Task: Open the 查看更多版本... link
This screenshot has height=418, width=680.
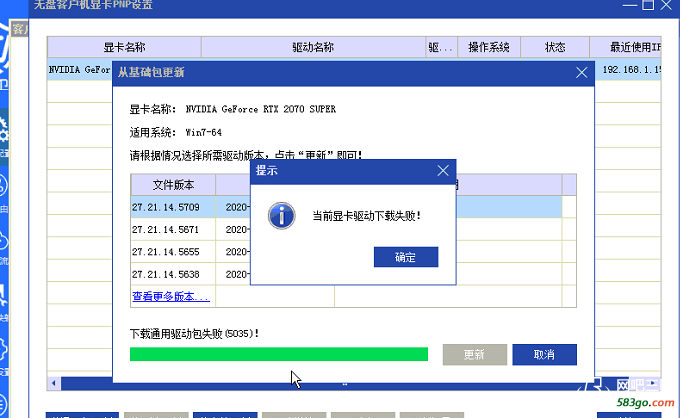Action: 171,297
